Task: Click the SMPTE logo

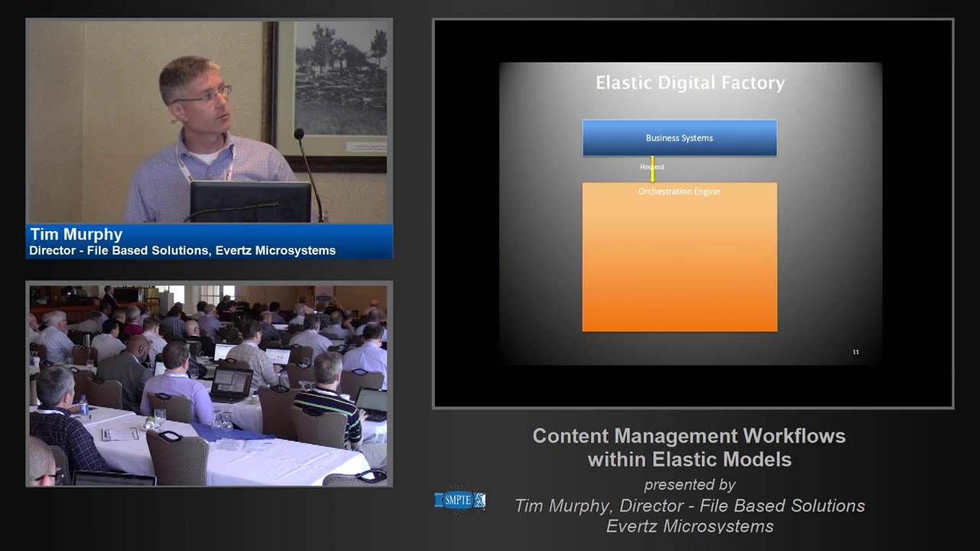Action: [459, 500]
